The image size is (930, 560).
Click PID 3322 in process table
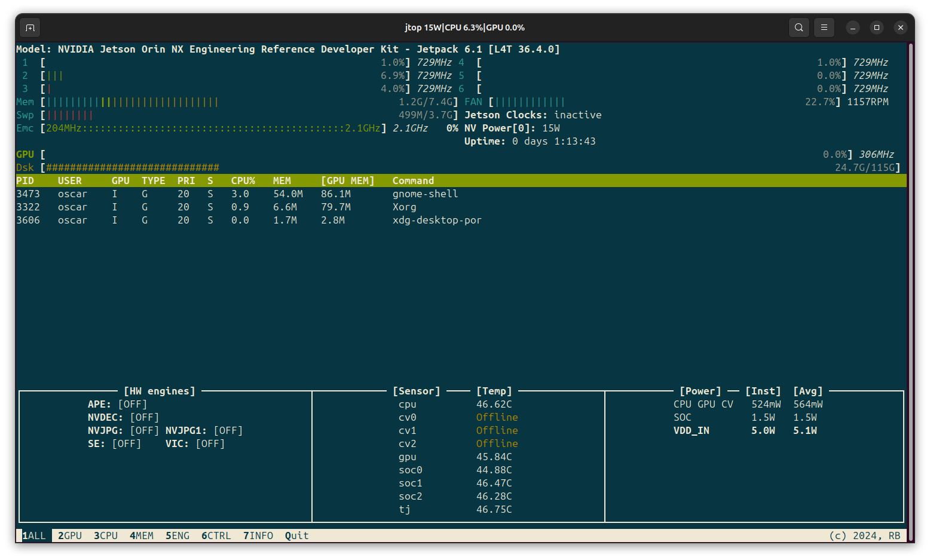coord(28,207)
